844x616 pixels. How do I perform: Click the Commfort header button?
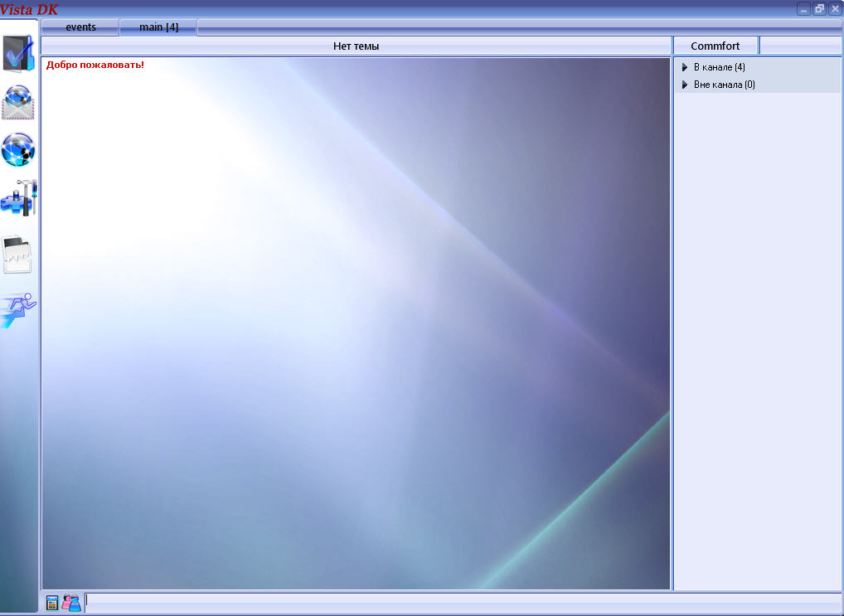(715, 46)
